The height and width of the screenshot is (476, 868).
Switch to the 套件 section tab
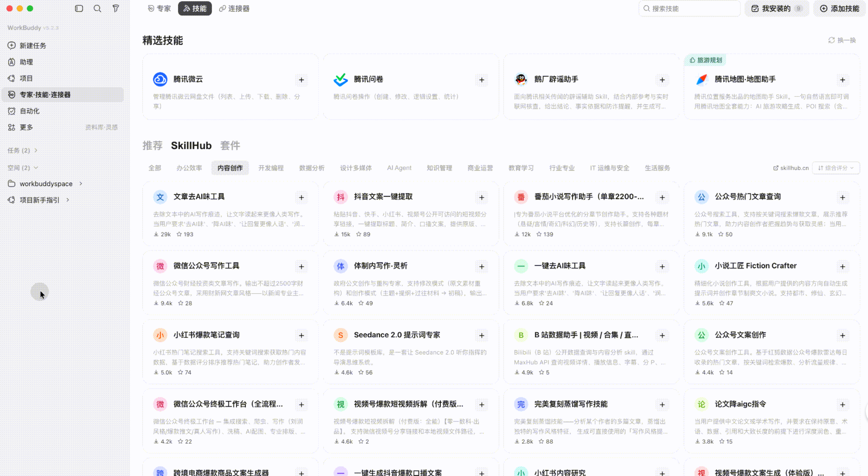point(230,146)
